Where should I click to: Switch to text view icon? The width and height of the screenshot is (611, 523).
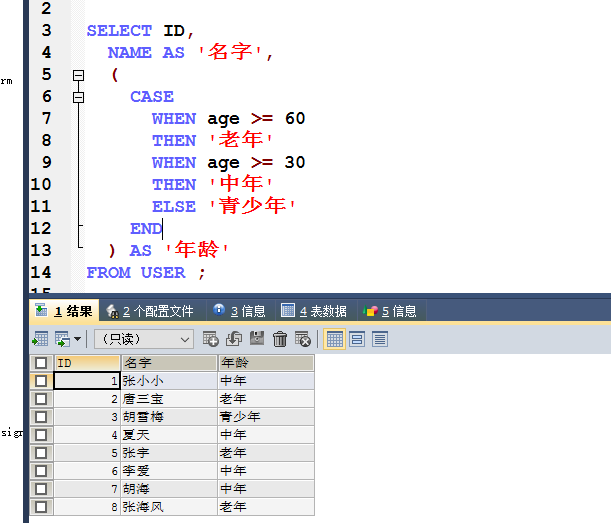[380, 339]
